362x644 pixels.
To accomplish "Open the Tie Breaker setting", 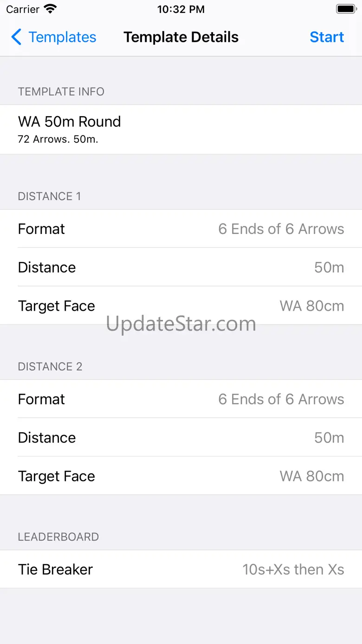I will [181, 570].
